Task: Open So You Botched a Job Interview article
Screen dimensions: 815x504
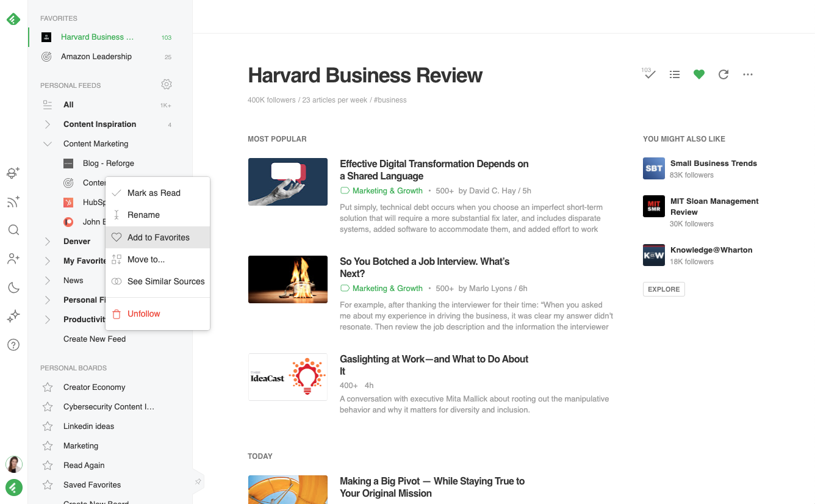Action: pyautogui.click(x=425, y=267)
